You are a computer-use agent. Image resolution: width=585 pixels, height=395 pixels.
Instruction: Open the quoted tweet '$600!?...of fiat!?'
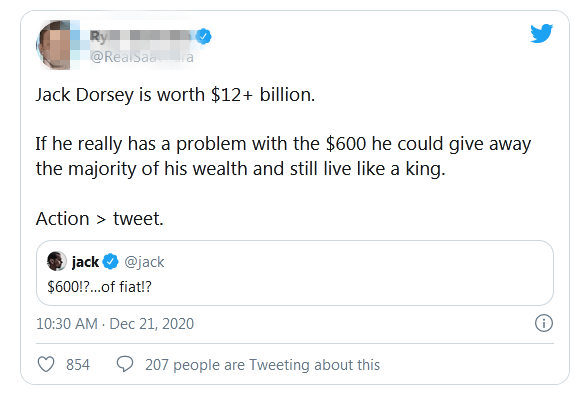(295, 273)
